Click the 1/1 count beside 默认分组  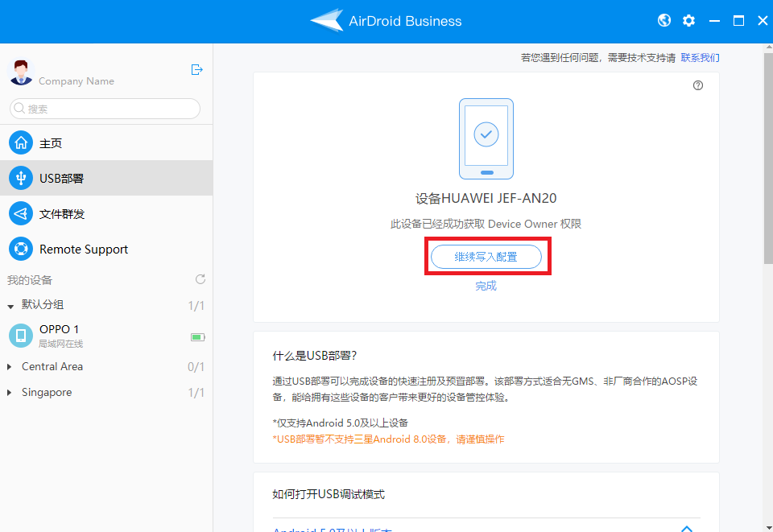[x=196, y=306]
